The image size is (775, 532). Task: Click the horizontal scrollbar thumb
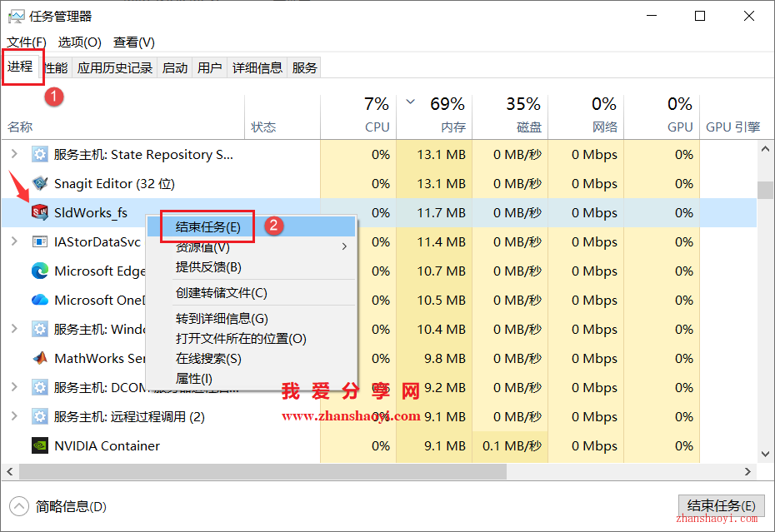(x=263, y=472)
